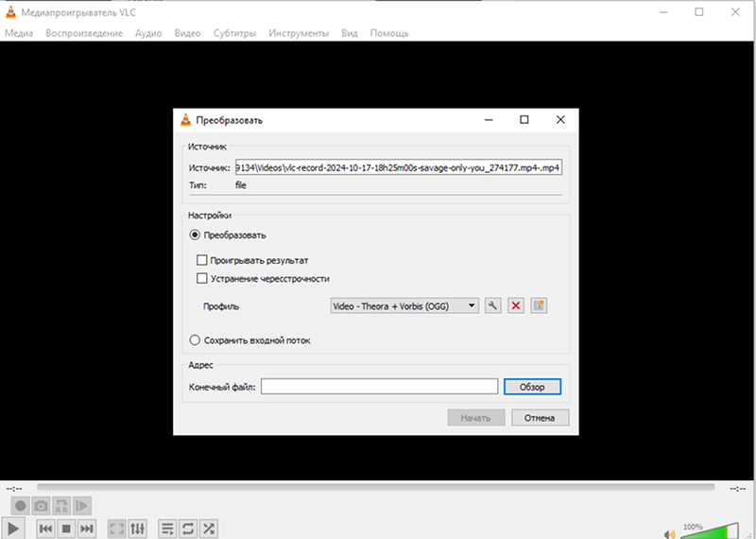This screenshot has width=756, height=539.
Task: Open extended settings equalizer icon
Action: 137,529
